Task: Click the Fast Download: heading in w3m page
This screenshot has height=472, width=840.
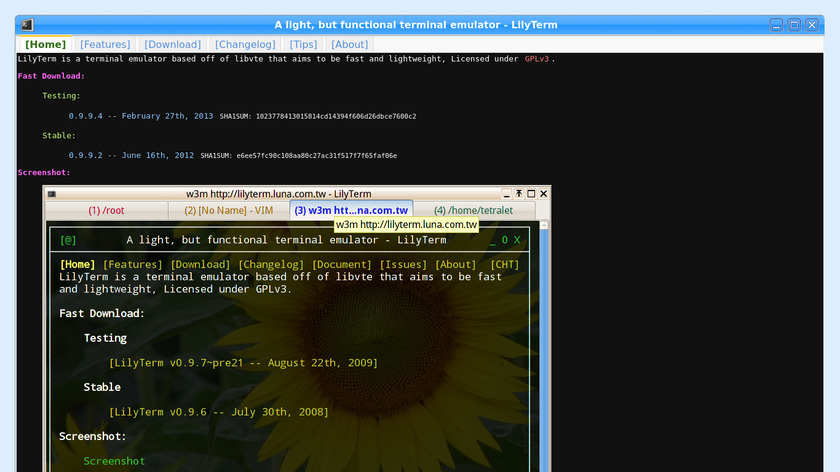Action: (102, 313)
